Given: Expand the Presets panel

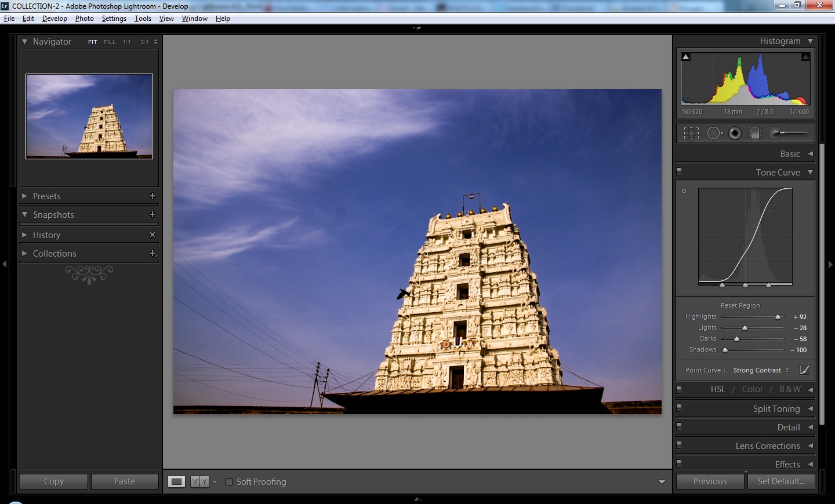Looking at the screenshot, I should point(25,196).
